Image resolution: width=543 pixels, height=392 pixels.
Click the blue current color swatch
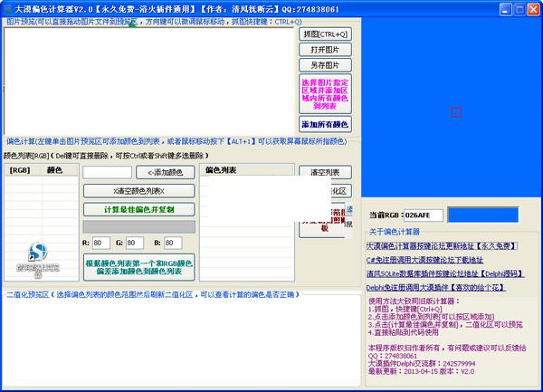point(481,215)
